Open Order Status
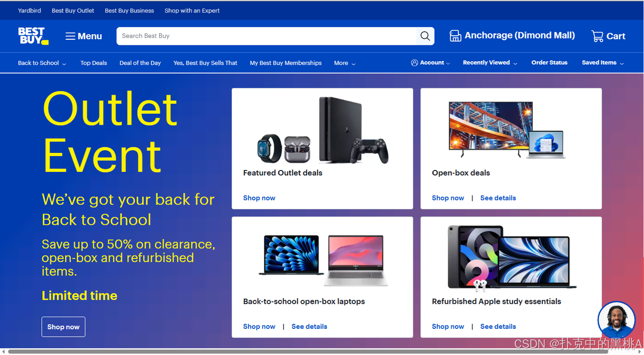Screen dimensions: 644x355 [549, 63]
